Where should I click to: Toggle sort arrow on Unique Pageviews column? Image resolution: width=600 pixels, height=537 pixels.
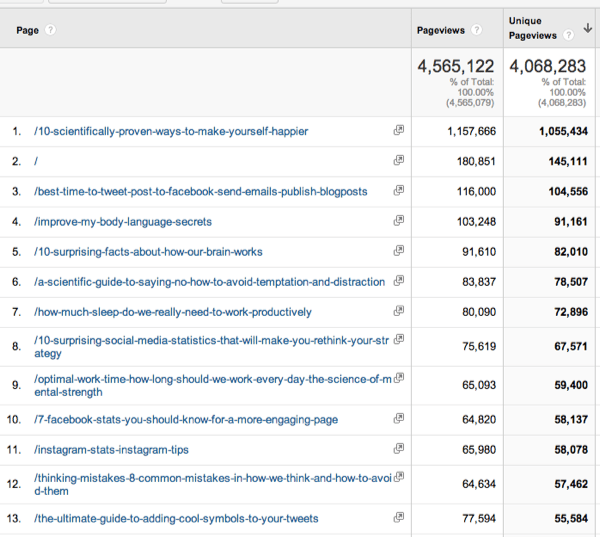pos(588,28)
